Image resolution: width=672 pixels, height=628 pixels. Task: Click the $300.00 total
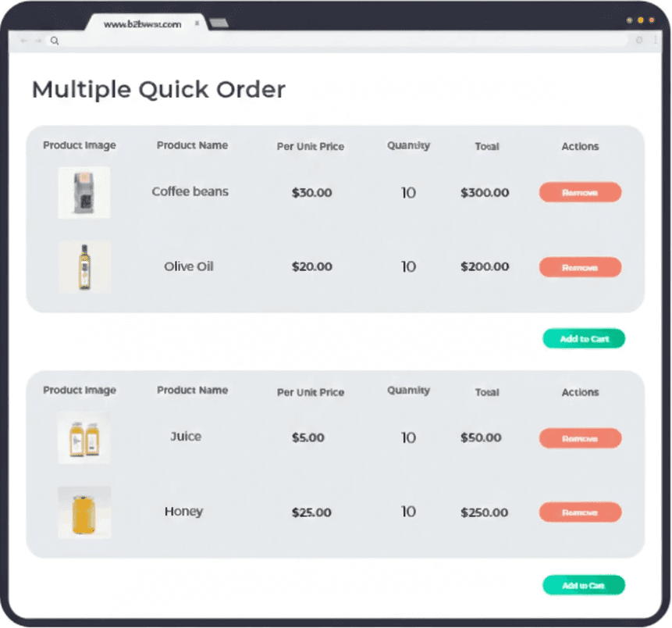pyautogui.click(x=485, y=193)
